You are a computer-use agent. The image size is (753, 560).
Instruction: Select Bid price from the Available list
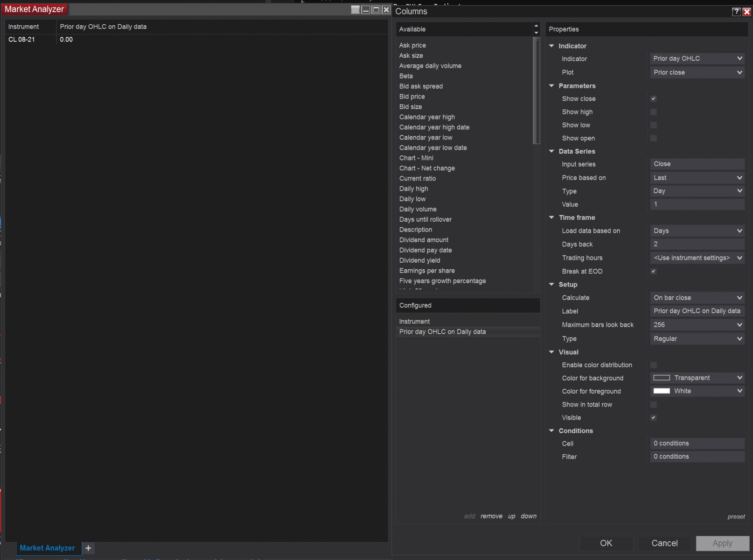pos(412,96)
